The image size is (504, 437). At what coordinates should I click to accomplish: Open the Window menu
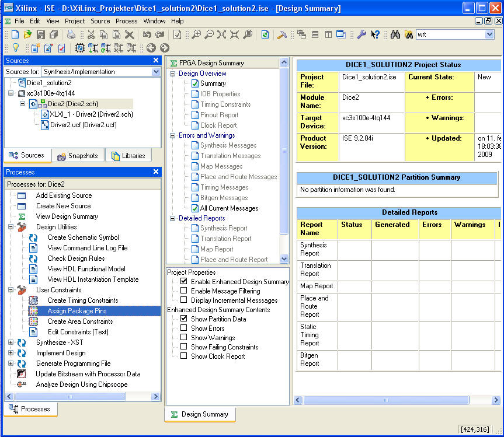tap(154, 21)
